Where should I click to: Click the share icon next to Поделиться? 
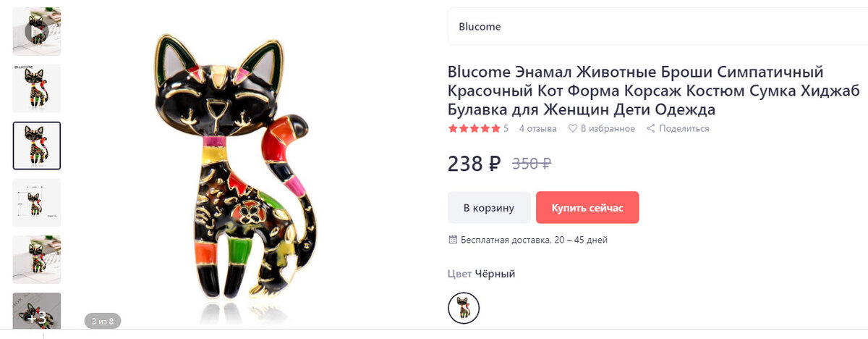(x=650, y=129)
